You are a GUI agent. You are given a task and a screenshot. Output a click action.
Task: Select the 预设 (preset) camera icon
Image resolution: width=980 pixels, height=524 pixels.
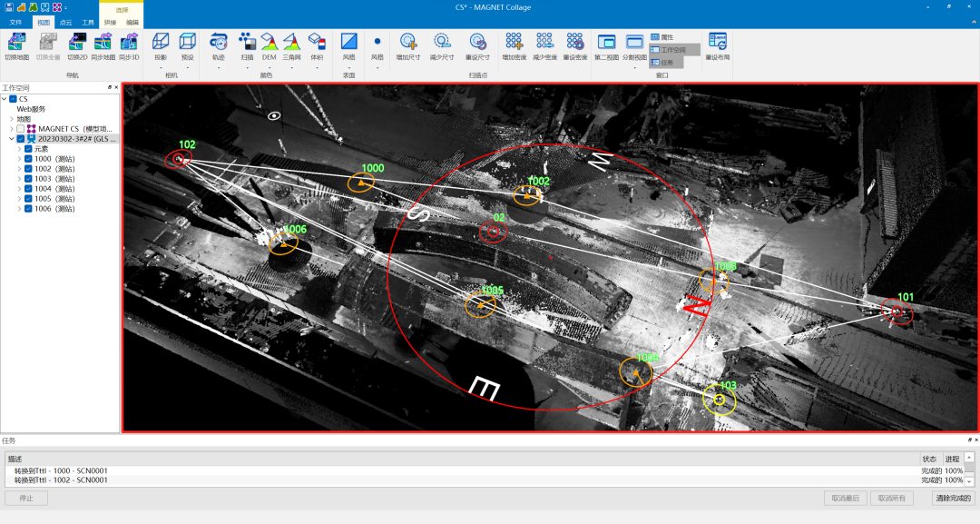coord(188,42)
